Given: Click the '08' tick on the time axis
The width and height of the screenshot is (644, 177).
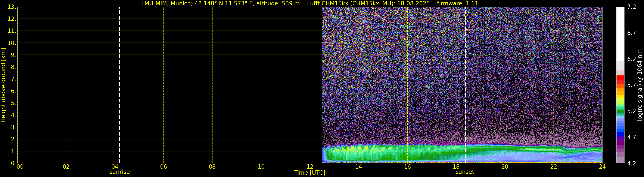Looking at the screenshot, I should tap(212, 167).
